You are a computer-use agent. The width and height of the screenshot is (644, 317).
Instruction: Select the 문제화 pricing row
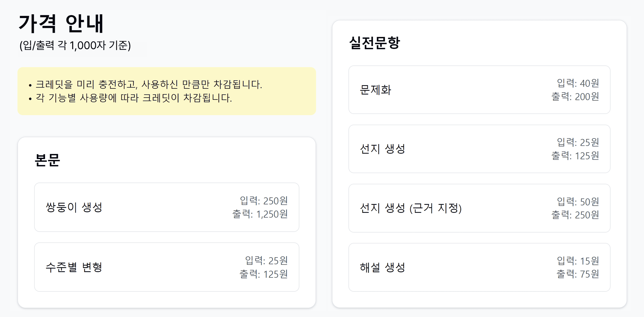pyautogui.click(x=479, y=90)
